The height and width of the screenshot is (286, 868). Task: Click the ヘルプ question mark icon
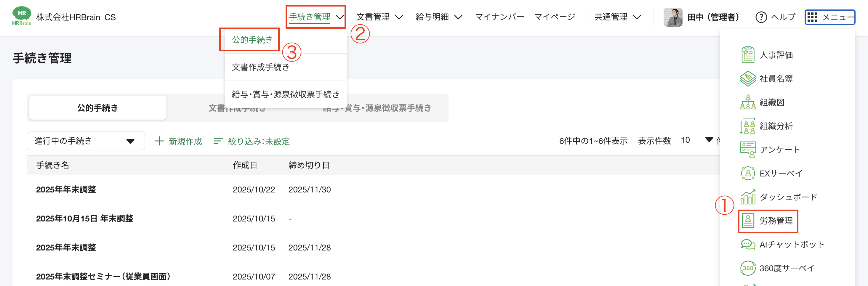coord(761,17)
